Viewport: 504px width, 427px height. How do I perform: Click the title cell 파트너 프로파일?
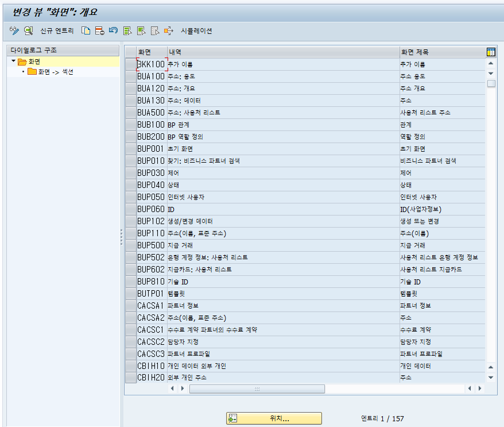[442, 354]
